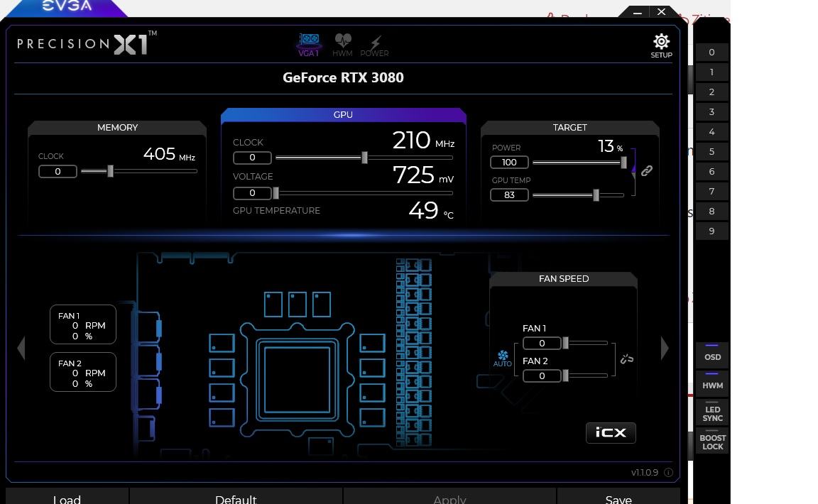Click the 49 °C GPU temperature reading
This screenshot has width=818, height=504.
coord(431,210)
